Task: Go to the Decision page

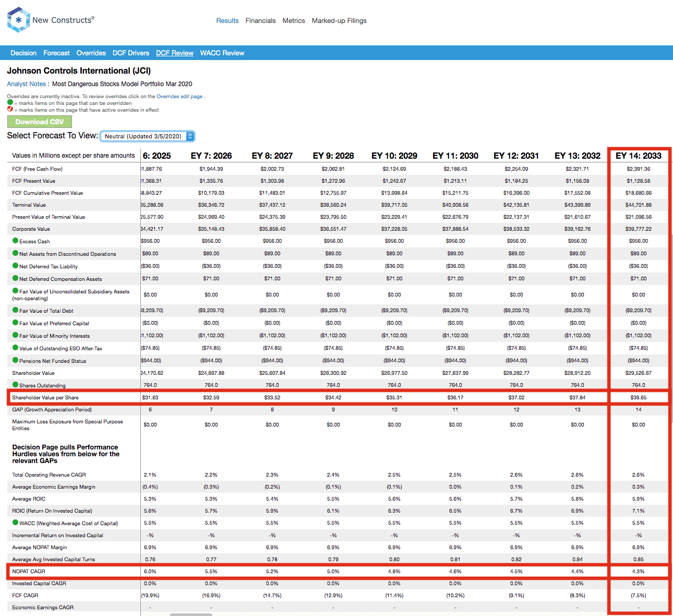Action: (23, 53)
